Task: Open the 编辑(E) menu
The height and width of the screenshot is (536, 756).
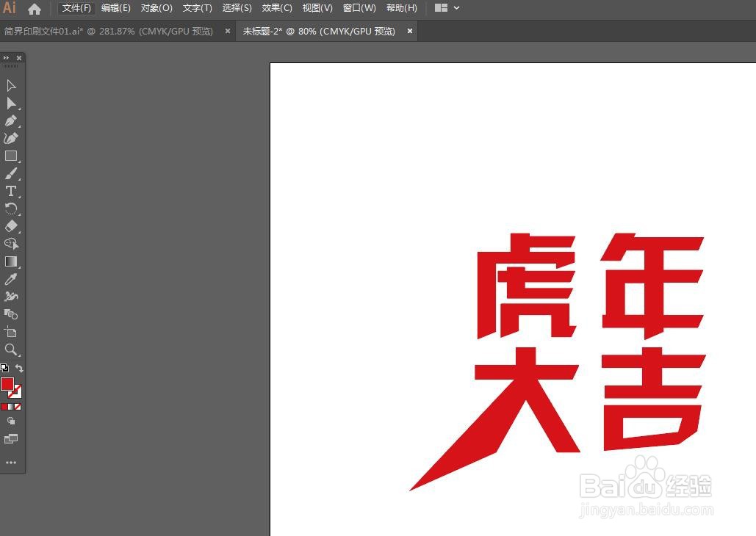Action: tap(116, 8)
